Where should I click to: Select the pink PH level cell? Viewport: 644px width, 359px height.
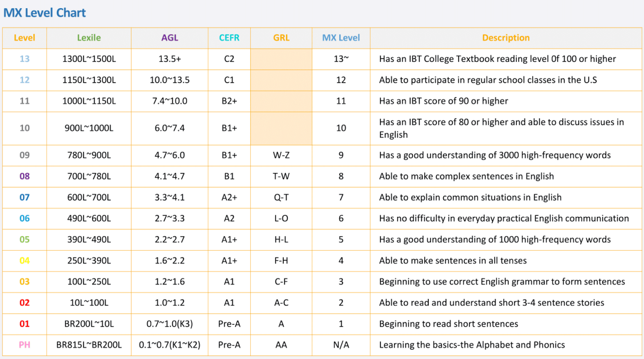(25, 345)
